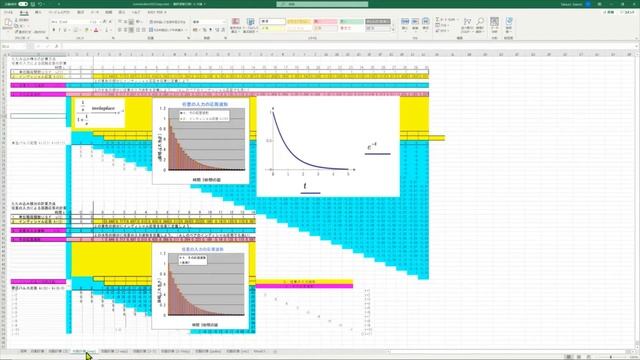Click the Paste clipboard icon
The width and height of the screenshot is (640, 360).
(7, 23)
